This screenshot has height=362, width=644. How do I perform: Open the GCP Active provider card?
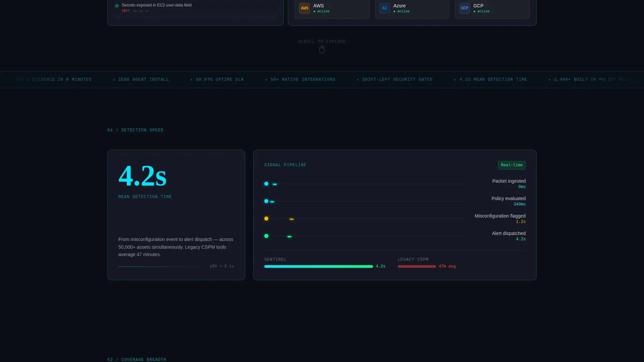pos(492,8)
